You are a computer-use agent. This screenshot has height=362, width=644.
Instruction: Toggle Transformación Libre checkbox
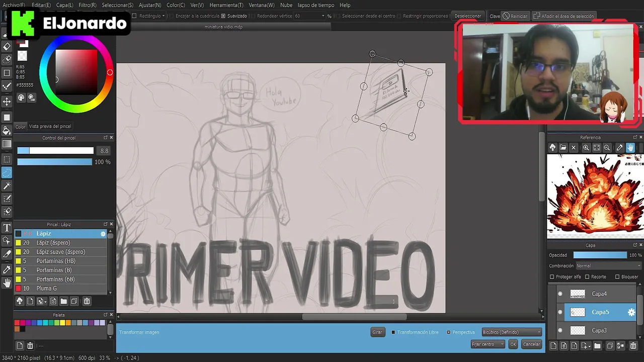(393, 332)
